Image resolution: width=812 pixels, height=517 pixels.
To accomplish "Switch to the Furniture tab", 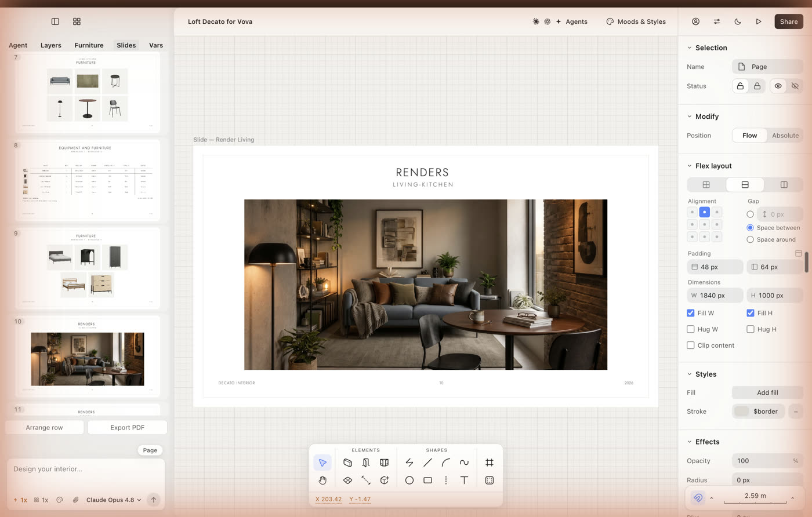I will point(89,45).
